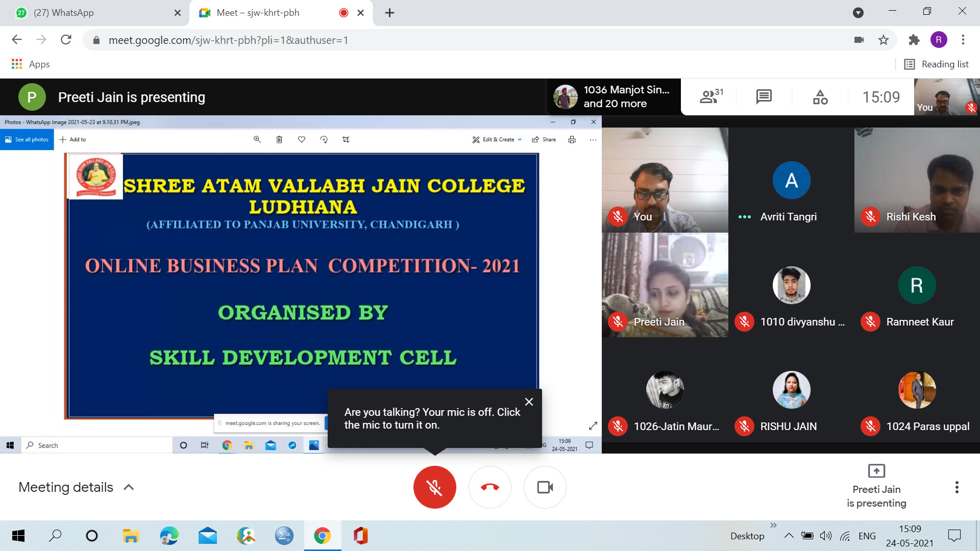Screen dimensions: 980x551
Task: Click Ramneet Kaur avatar tile
Action: 917,285
